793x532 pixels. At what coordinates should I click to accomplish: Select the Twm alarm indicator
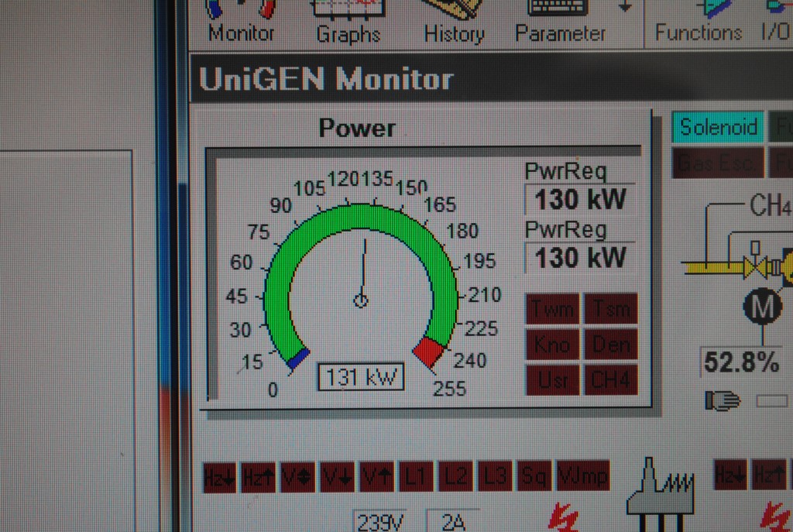(553, 308)
